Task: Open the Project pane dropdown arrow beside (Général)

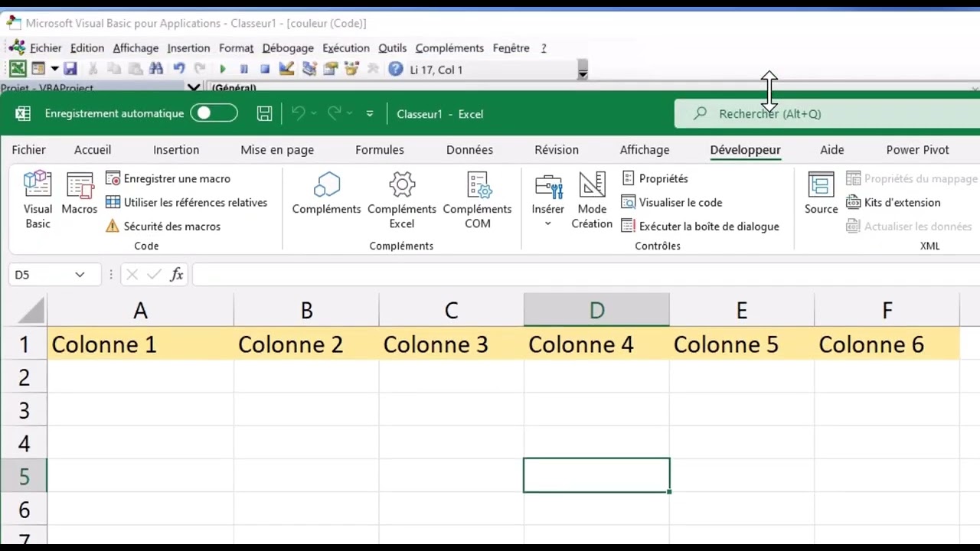Action: pos(194,88)
